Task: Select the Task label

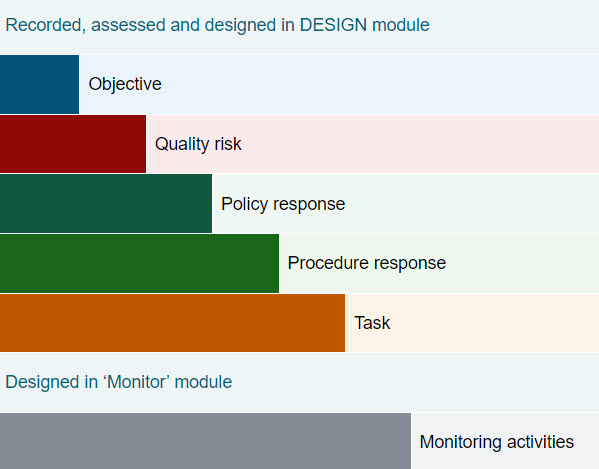Action: (372, 323)
